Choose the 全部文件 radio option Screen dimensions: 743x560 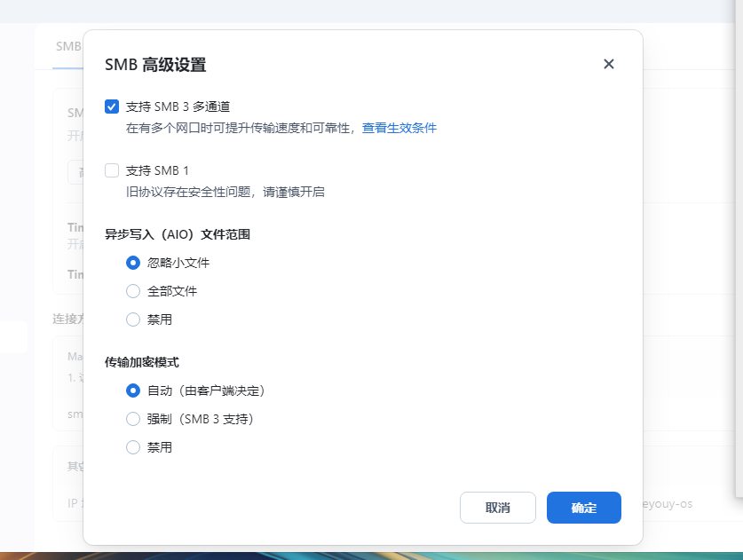coord(133,291)
